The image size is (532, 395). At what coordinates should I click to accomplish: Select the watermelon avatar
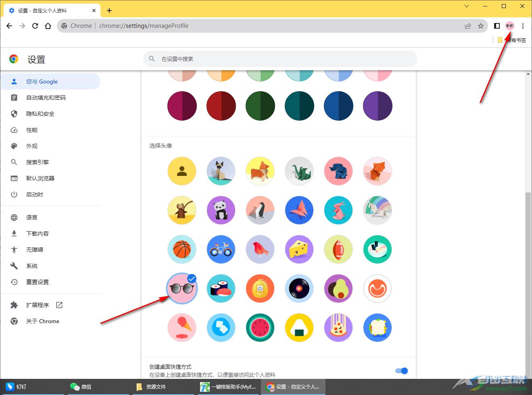click(x=260, y=328)
